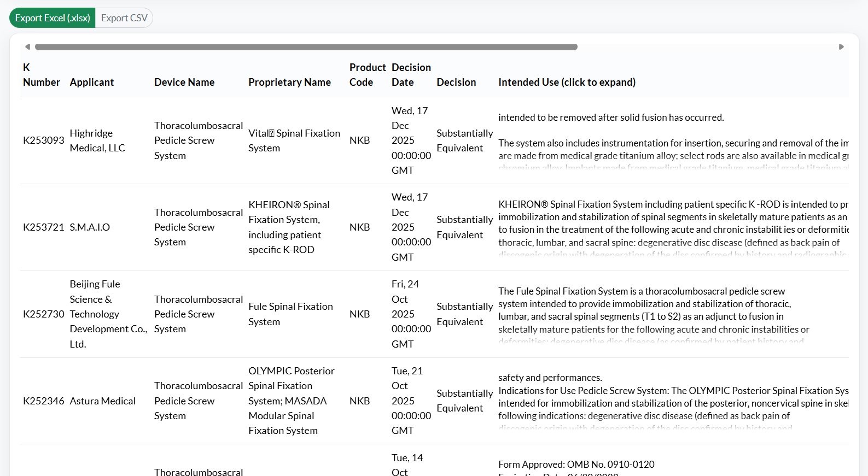Select the K Number column header
The width and height of the screenshot is (868, 476).
coord(42,75)
